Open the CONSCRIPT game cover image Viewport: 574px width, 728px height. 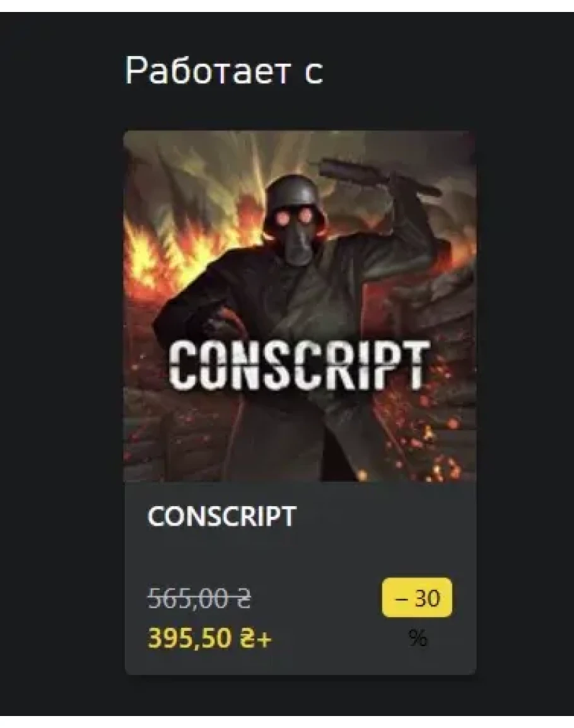tap(300, 306)
